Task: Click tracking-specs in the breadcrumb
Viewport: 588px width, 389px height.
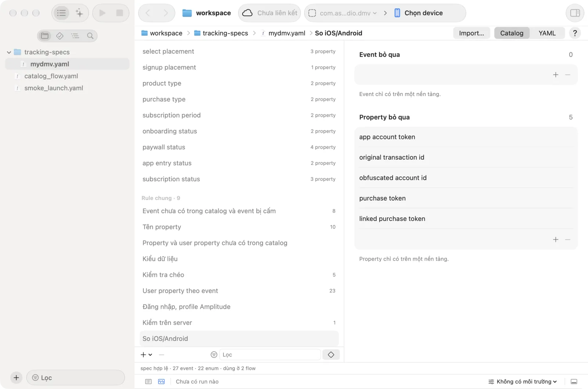Action: [221, 33]
